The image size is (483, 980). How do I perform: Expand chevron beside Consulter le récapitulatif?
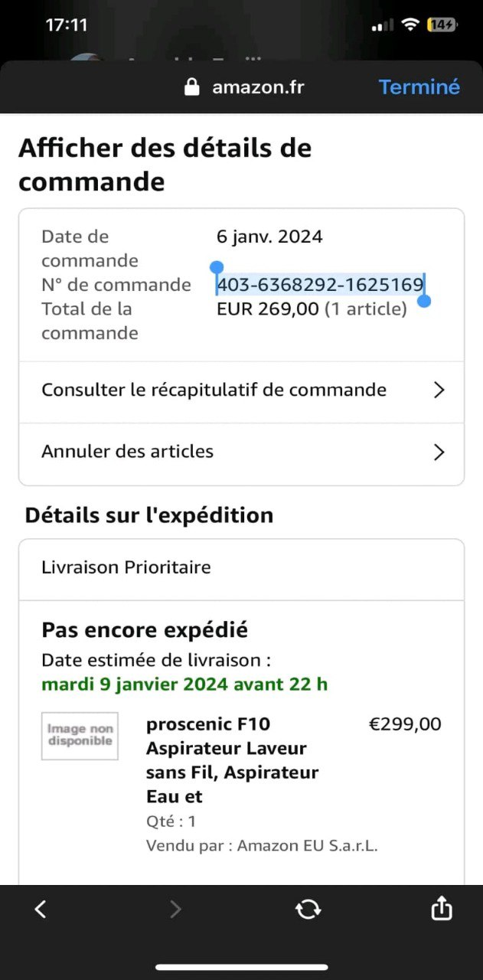[439, 390]
